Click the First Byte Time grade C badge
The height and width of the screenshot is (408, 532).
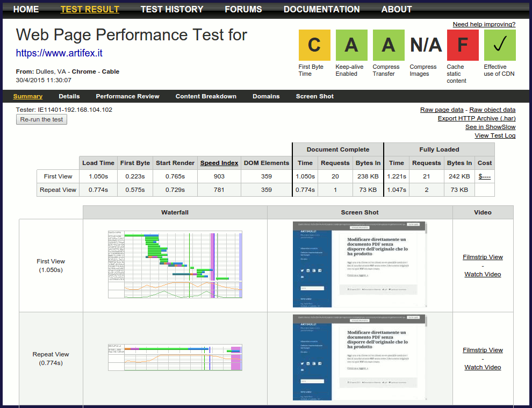[x=314, y=45]
